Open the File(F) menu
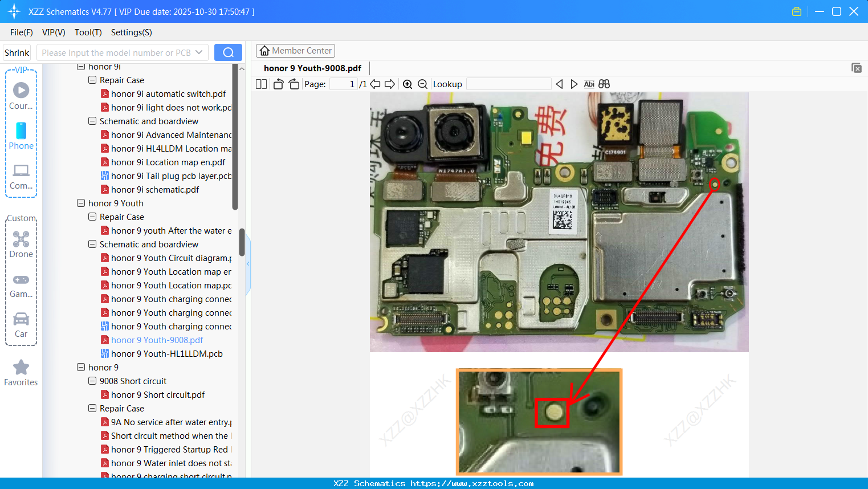Screen dimensions: 868x489 click(22, 32)
